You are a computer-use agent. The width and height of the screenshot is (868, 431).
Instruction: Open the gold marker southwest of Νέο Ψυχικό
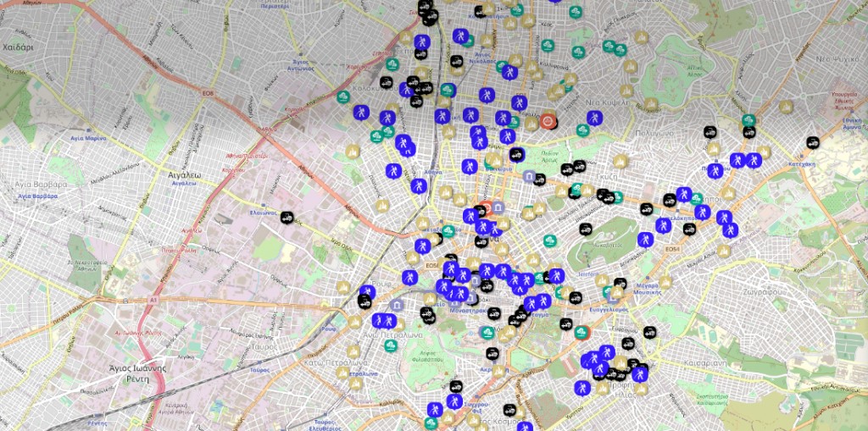click(x=786, y=107)
